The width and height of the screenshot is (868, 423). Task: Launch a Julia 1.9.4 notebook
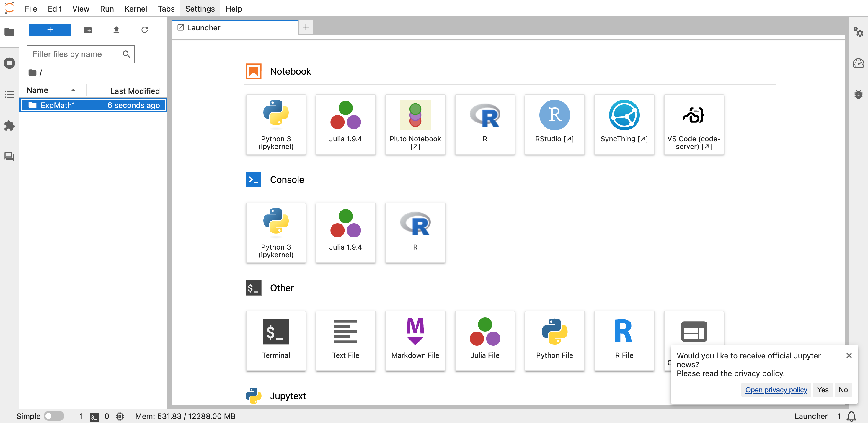pos(345,124)
